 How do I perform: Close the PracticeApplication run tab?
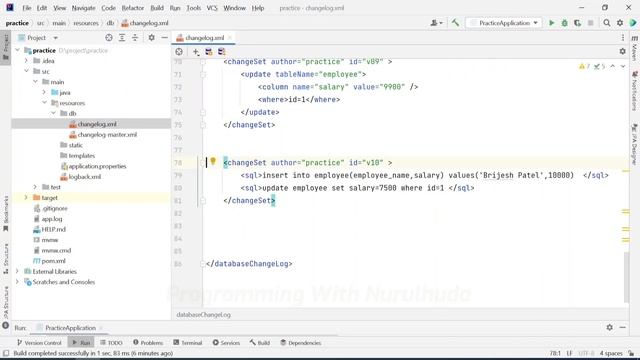point(101,328)
